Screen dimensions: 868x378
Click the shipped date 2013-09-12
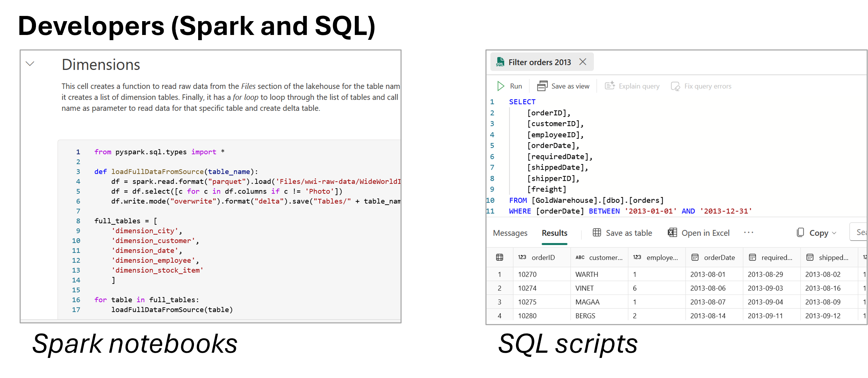tap(823, 316)
